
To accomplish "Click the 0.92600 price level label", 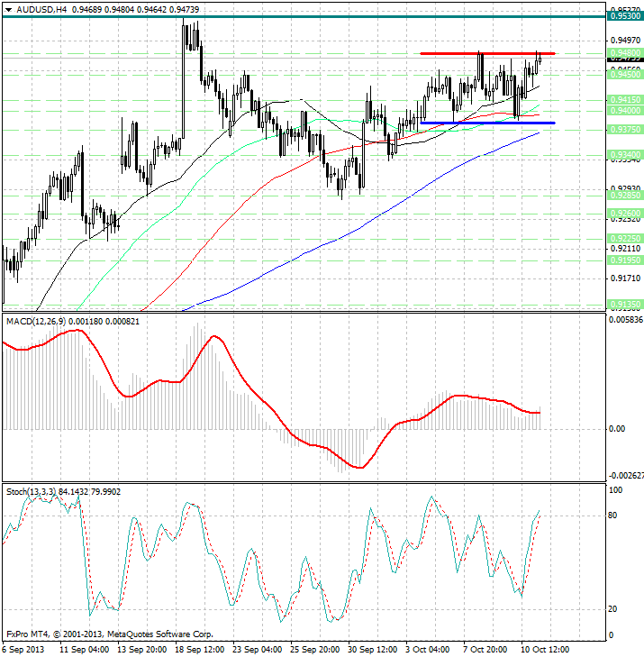I will [x=625, y=214].
